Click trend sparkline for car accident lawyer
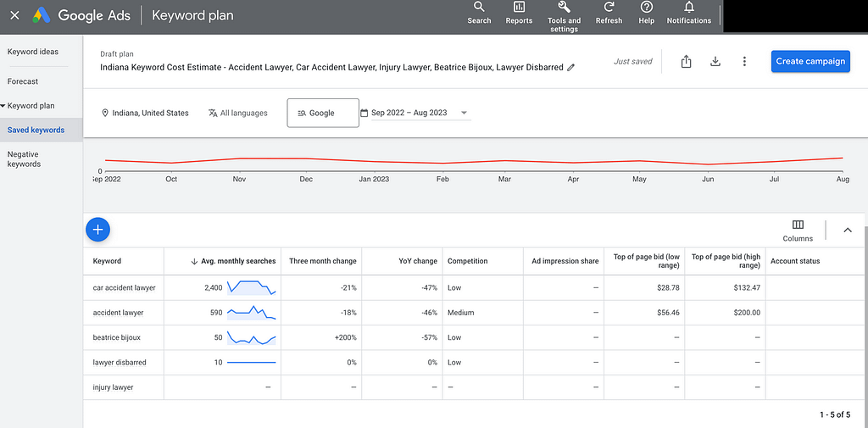 251,288
